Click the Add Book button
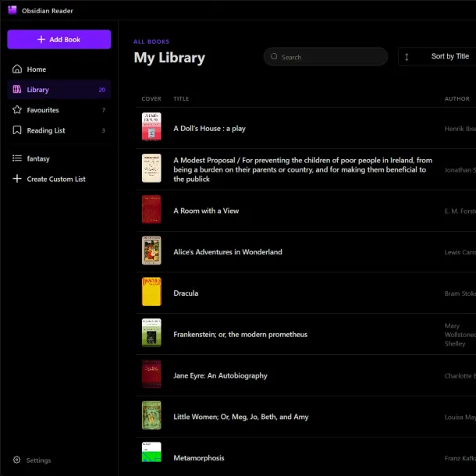 tap(59, 40)
